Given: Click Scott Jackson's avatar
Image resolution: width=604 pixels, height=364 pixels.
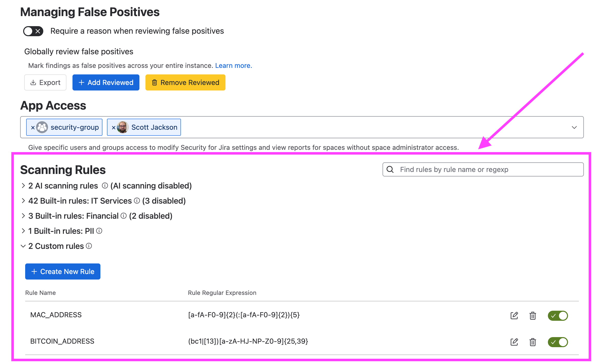Looking at the screenshot, I should (123, 127).
